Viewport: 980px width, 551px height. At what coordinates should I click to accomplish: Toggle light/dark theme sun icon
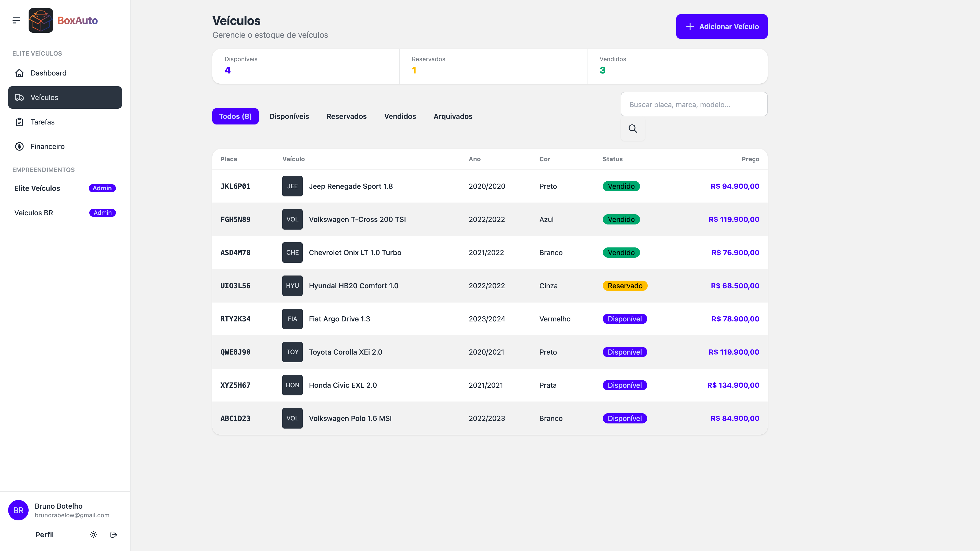(93, 535)
